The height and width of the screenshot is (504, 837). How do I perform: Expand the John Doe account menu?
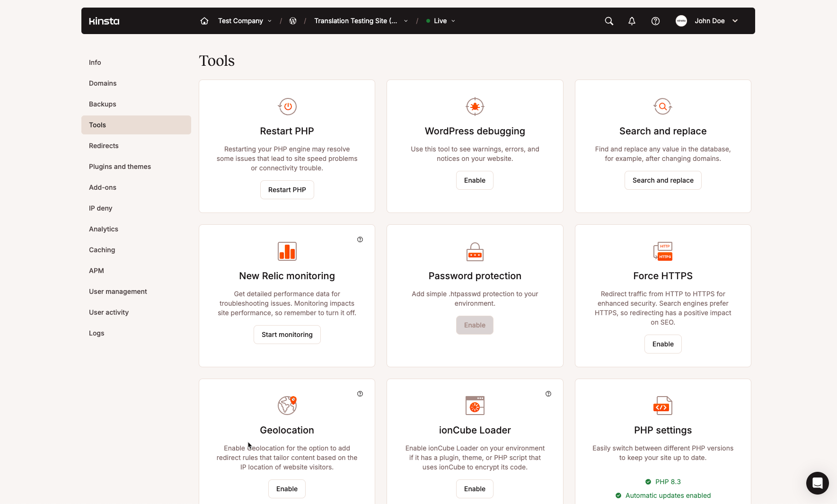pyautogui.click(x=735, y=21)
